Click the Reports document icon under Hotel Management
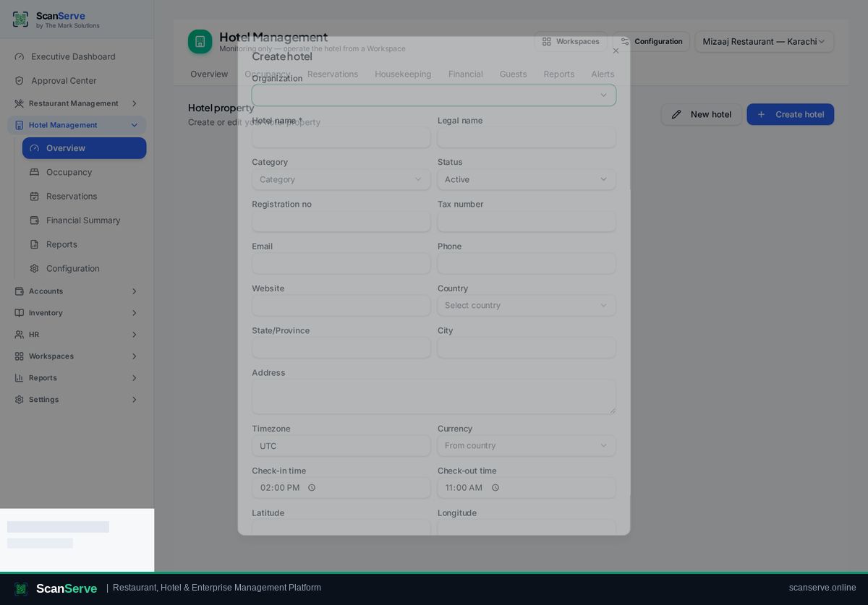 click(34, 244)
